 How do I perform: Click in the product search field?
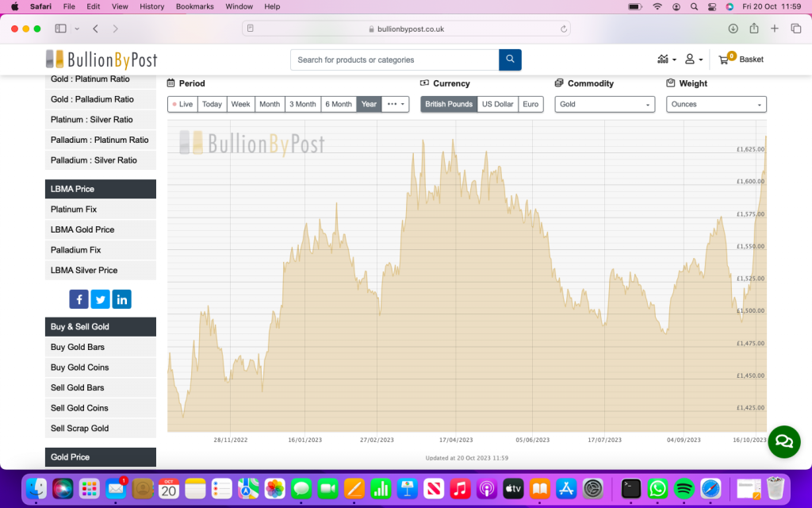coord(394,60)
